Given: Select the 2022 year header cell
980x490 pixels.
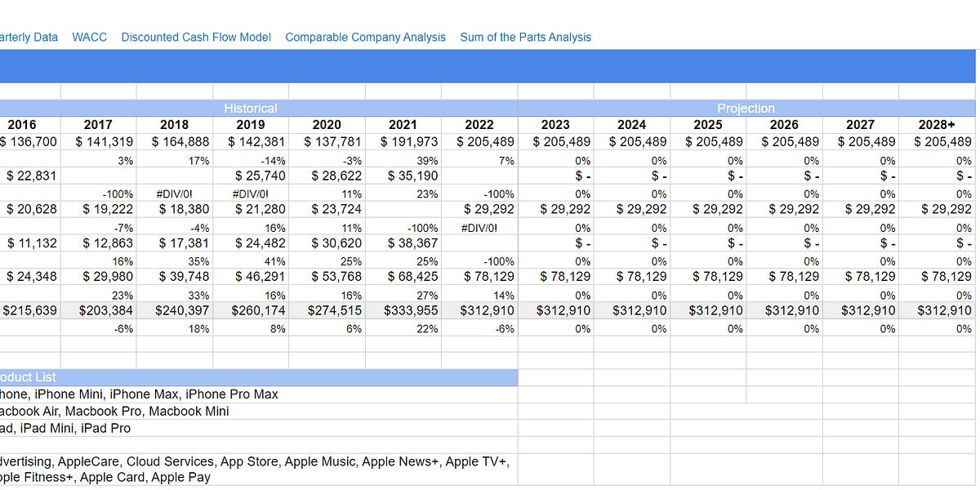Looking at the screenshot, I should [480, 124].
